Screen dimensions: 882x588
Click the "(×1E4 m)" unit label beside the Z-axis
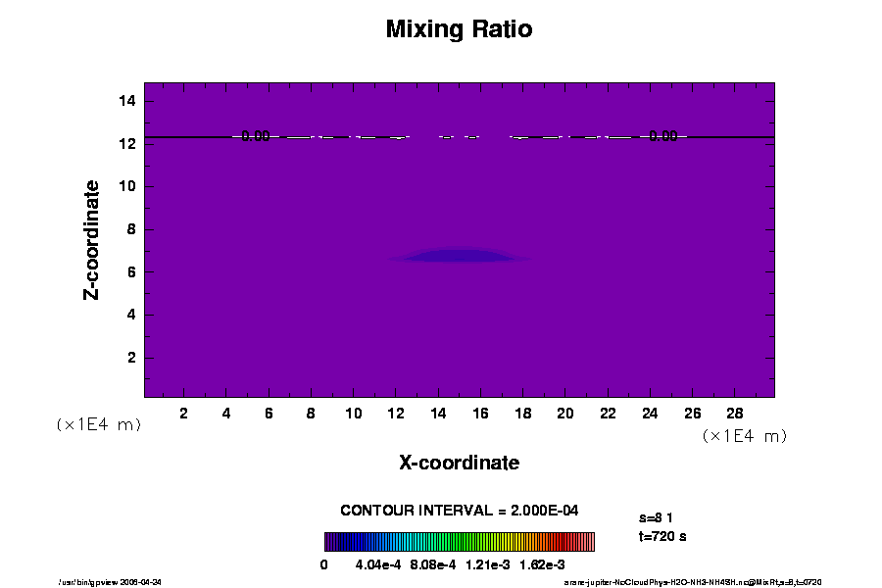(x=98, y=424)
